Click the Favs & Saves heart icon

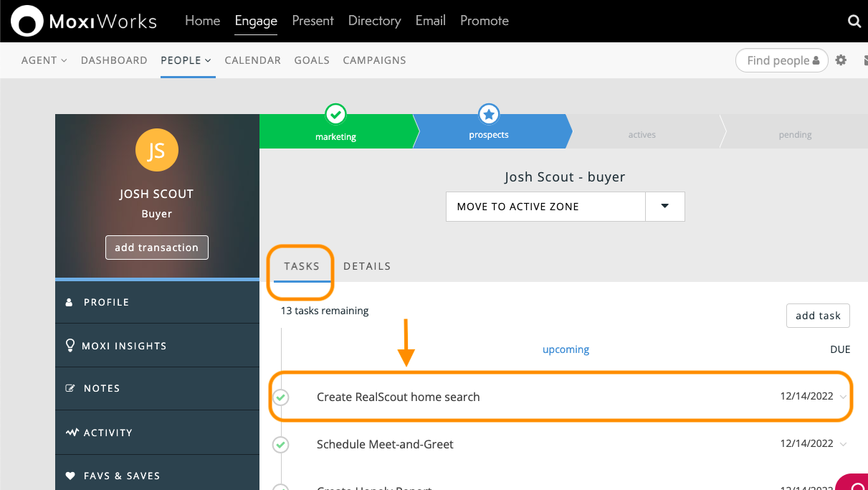(70, 476)
